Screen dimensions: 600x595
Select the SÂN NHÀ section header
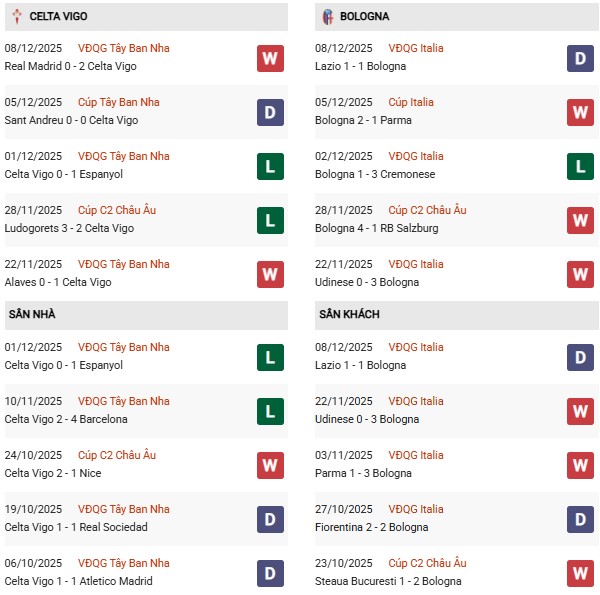32,314
